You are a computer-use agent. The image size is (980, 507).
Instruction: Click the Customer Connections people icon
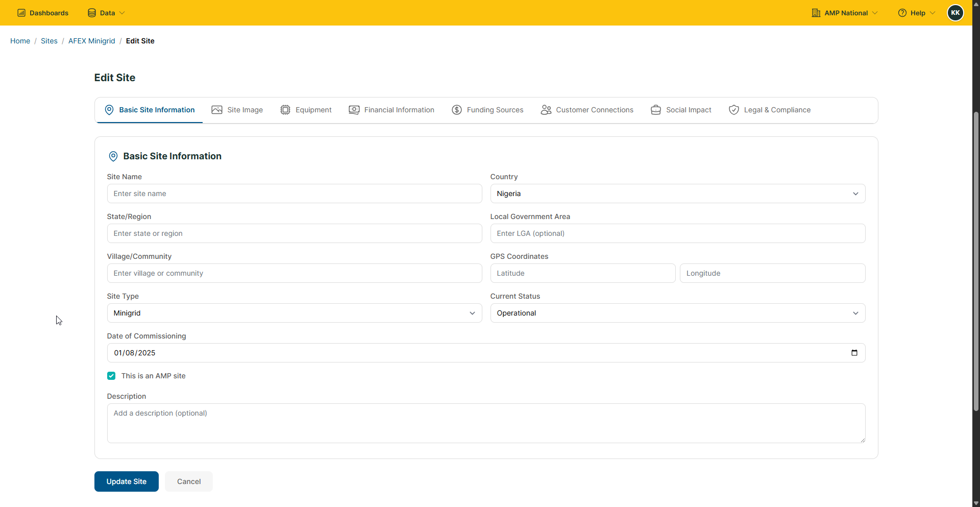(546, 110)
